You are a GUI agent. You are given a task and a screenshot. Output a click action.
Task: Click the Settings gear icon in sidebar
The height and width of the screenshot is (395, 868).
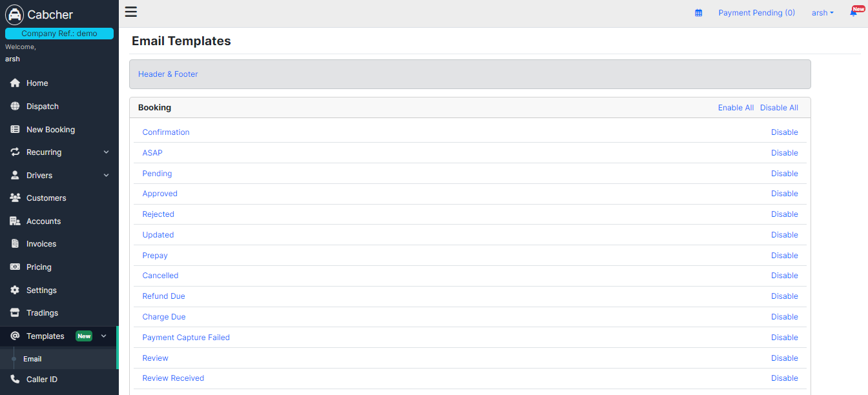point(15,290)
